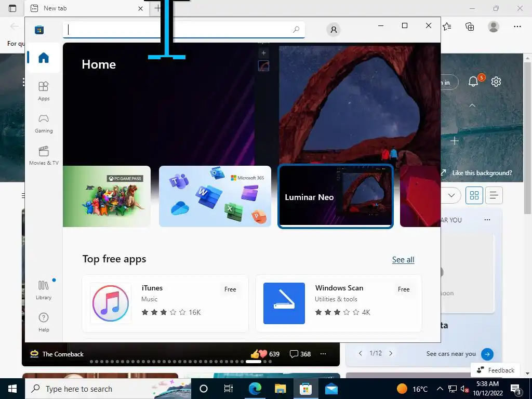The width and height of the screenshot is (532, 399).
Task: Add a site with plus icon in Edge page
Action: coord(454,140)
